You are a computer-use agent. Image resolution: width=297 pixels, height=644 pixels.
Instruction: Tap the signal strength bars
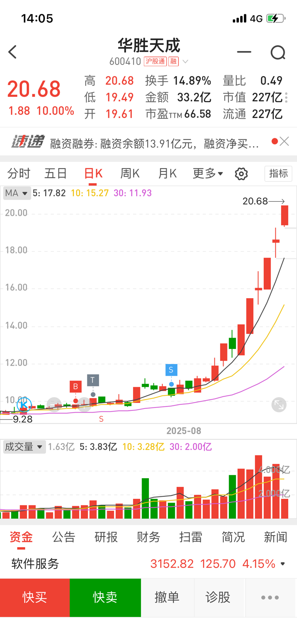(239, 18)
